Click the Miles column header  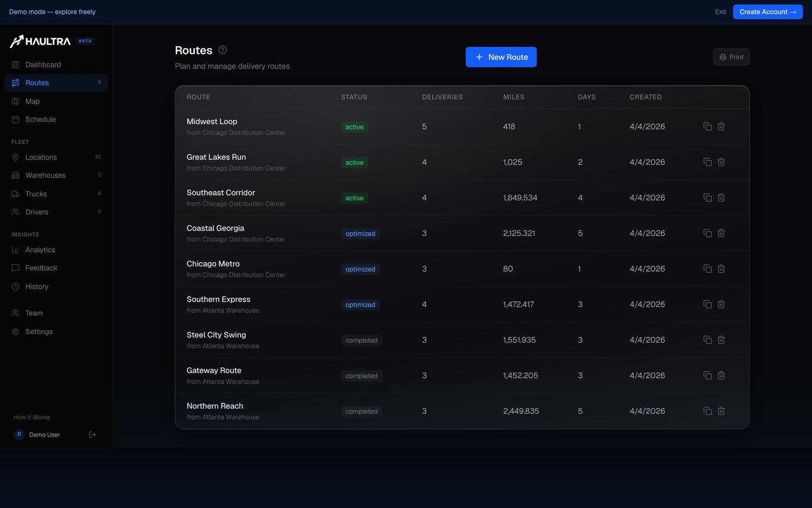[x=513, y=97]
